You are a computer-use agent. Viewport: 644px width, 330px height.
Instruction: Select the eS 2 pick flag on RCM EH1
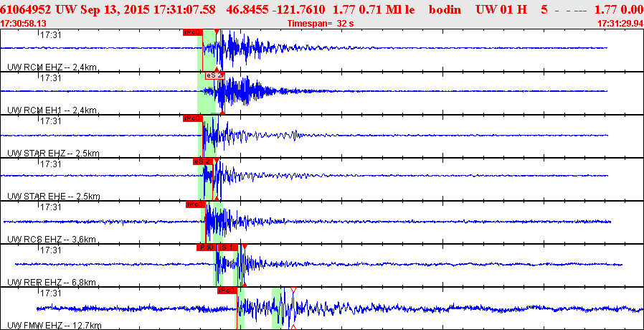coord(215,75)
